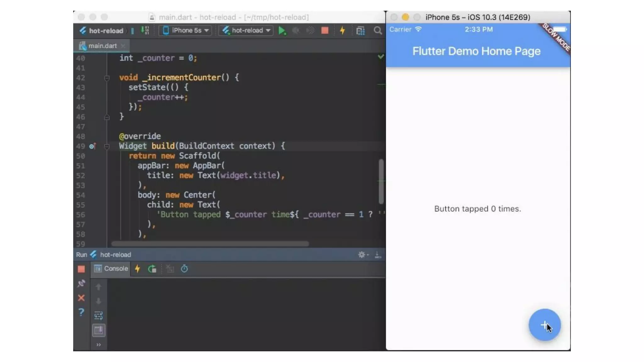Open the search magnifier in toolbar

(378, 30)
